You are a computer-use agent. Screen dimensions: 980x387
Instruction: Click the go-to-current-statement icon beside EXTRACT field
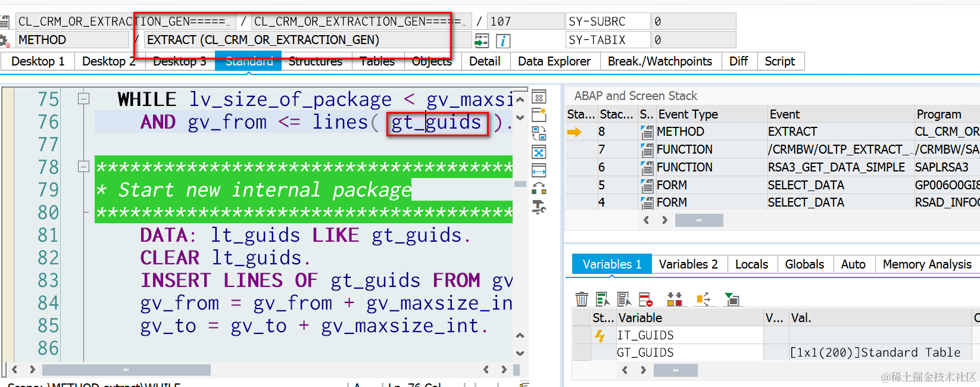482,40
